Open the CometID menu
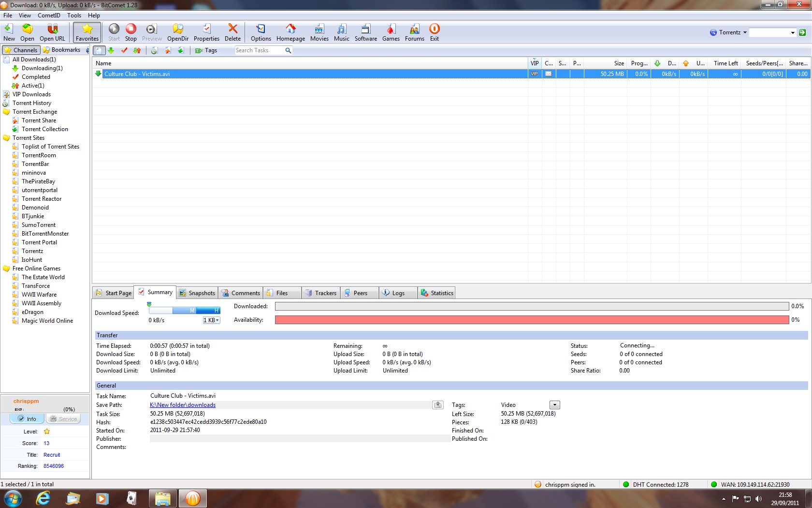 (x=49, y=15)
